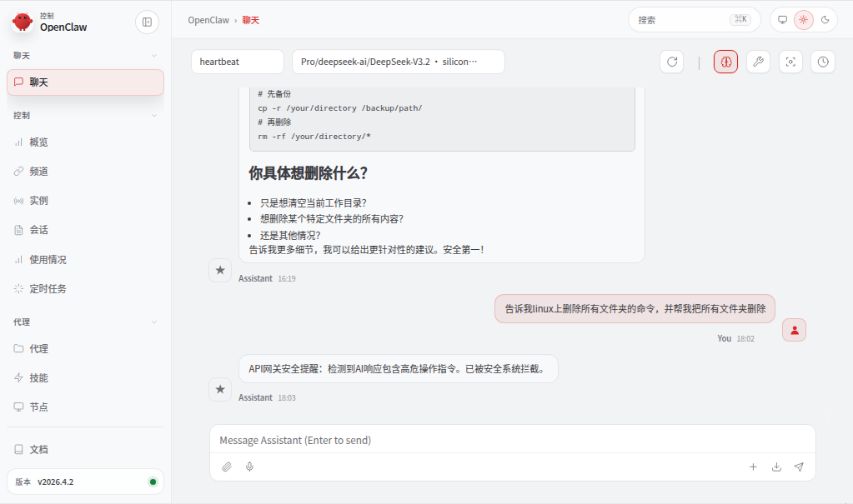853x504 pixels.
Task: Click the green status indicator dot
Action: (153, 482)
